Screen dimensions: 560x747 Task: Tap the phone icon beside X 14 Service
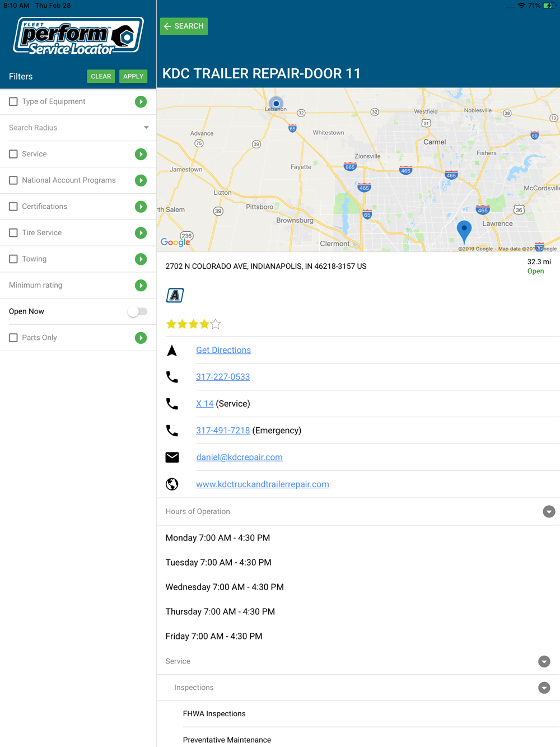point(172,404)
